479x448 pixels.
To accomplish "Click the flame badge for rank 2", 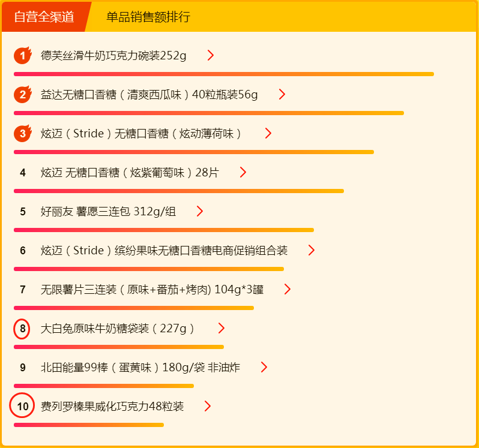I will point(23,95).
